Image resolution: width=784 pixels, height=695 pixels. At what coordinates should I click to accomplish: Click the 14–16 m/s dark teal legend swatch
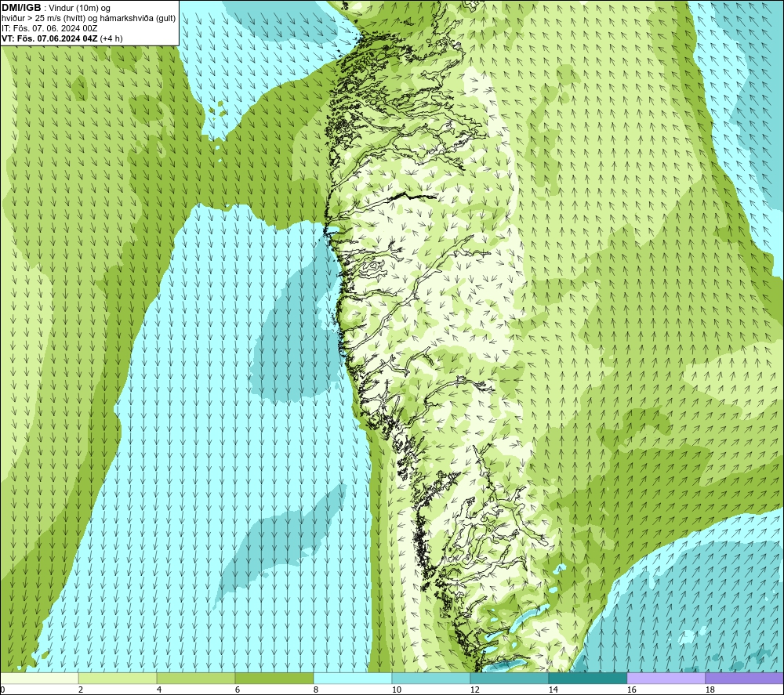click(587, 679)
